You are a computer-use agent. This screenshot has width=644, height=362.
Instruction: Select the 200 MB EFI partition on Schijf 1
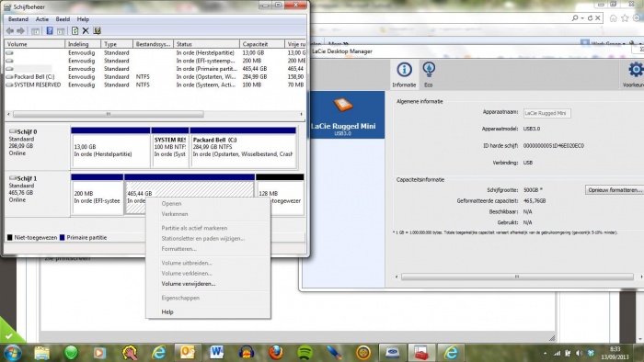tap(98, 195)
